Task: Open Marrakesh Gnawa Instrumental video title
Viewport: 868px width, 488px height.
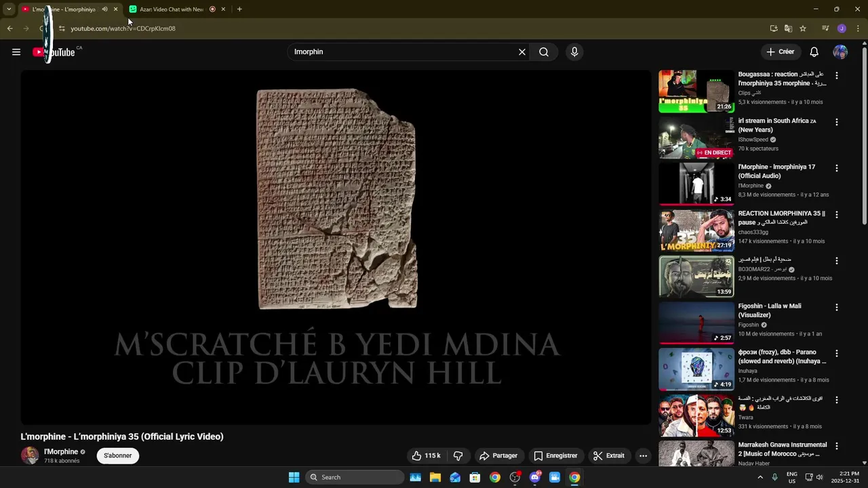Action: pos(783,449)
